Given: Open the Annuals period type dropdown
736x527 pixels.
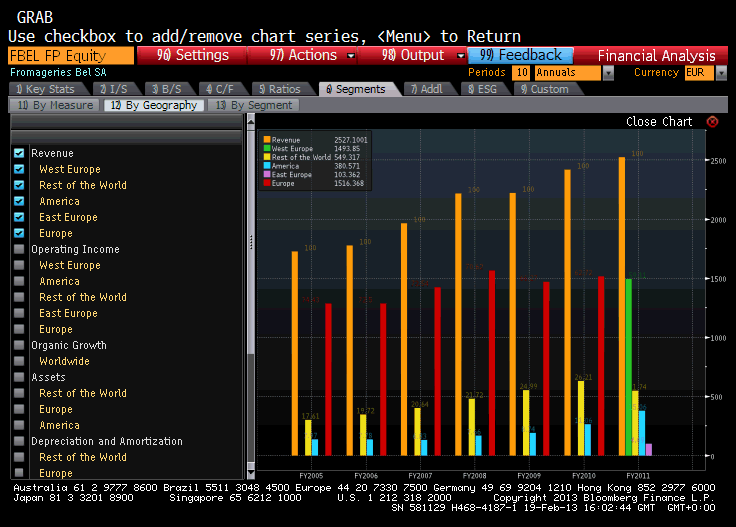Looking at the screenshot, I should pyautogui.click(x=608, y=73).
